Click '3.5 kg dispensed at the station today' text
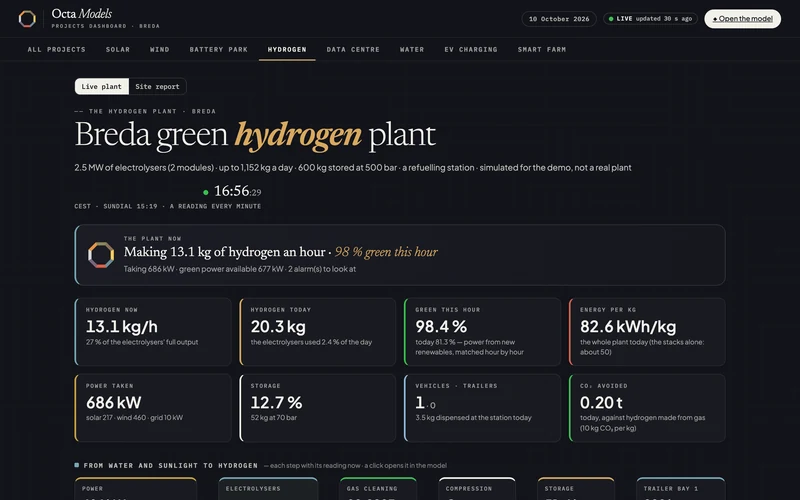Viewport: 800px width, 500px height. click(473, 417)
